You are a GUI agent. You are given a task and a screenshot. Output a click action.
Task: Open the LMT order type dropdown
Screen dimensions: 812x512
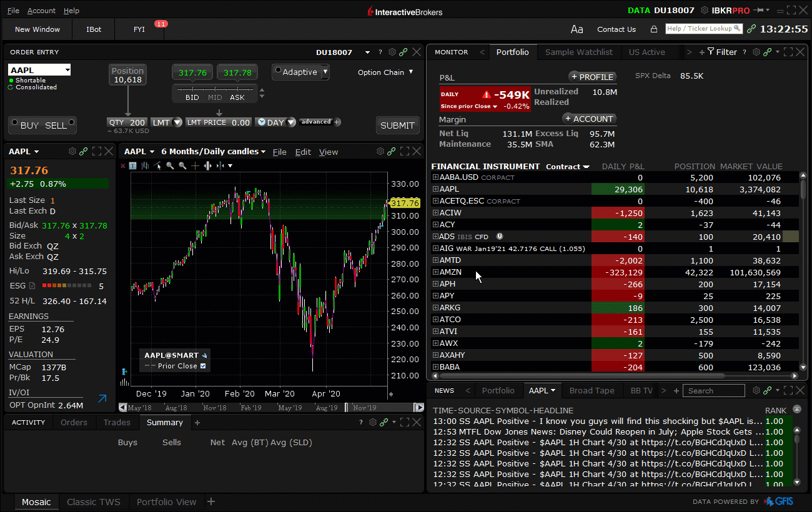[177, 123]
